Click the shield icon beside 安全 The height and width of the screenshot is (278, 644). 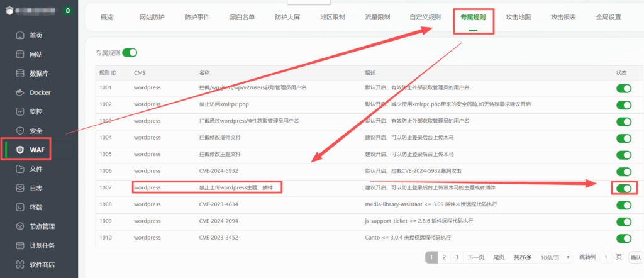(x=20, y=131)
